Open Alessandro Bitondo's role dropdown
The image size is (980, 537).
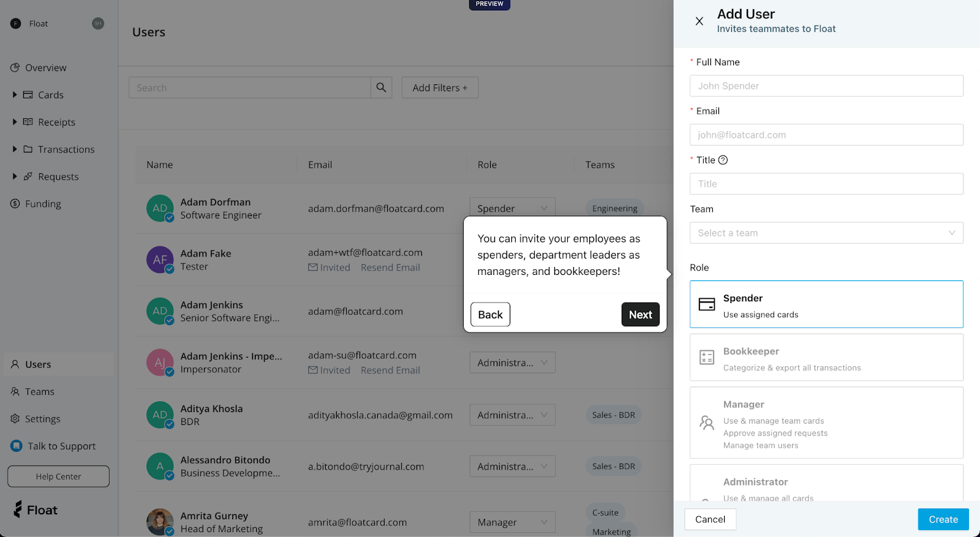pos(512,466)
